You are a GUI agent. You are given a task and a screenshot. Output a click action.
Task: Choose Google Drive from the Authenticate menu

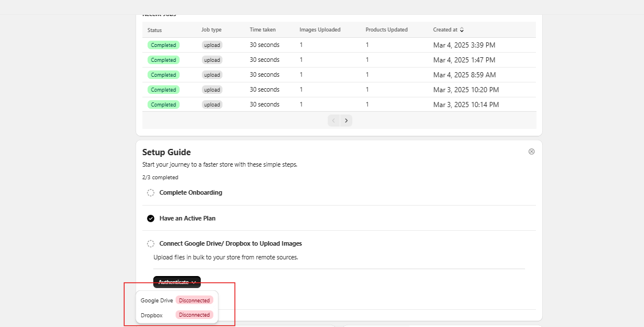coord(157,300)
